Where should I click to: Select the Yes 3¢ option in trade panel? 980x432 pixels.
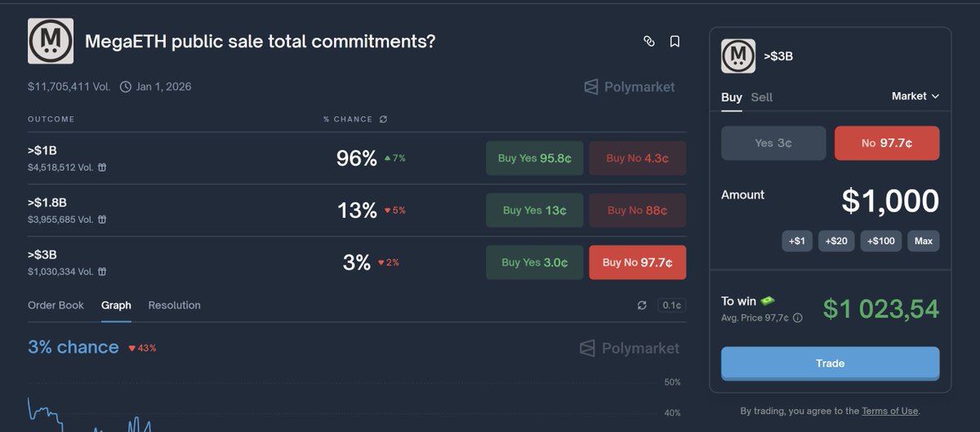pos(773,143)
